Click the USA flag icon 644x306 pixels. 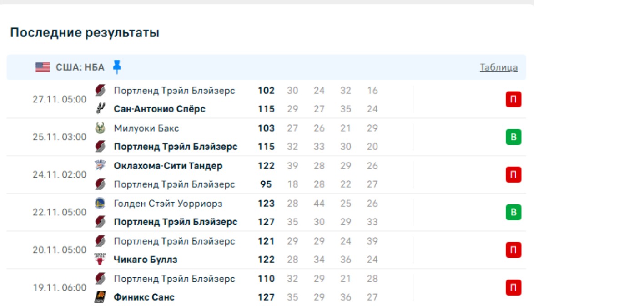43,67
